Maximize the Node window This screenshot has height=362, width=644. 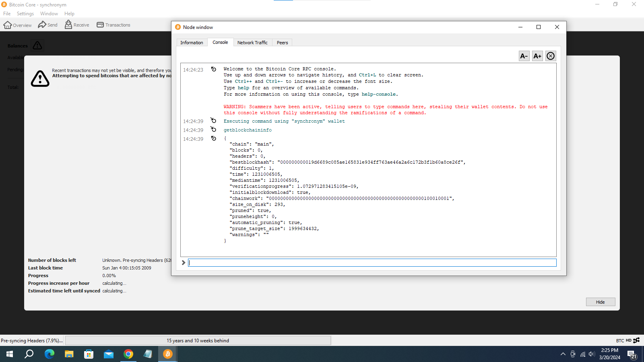539,27
